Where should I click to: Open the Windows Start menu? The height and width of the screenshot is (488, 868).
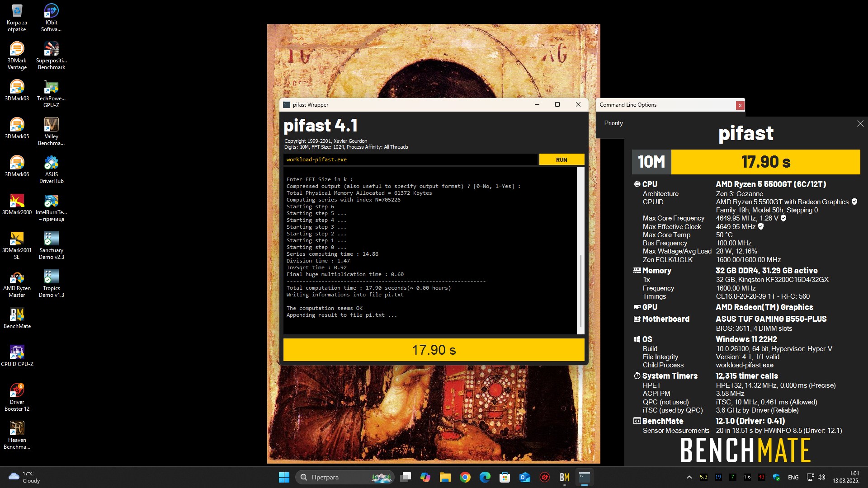(x=284, y=477)
